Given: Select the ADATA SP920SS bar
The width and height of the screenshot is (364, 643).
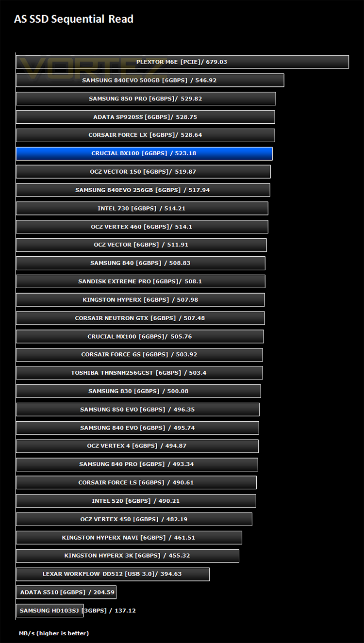Looking at the screenshot, I should [146, 117].
